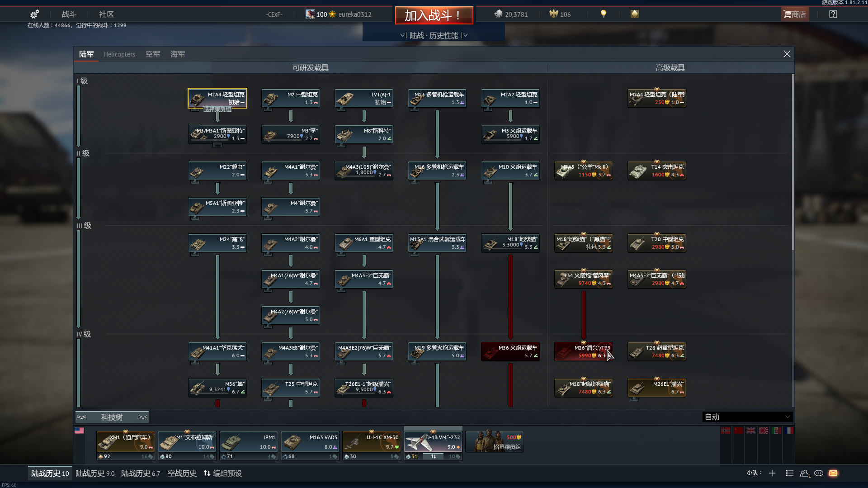868x488 pixels.
Task: Open the 自动 dropdown selector
Action: click(747, 417)
